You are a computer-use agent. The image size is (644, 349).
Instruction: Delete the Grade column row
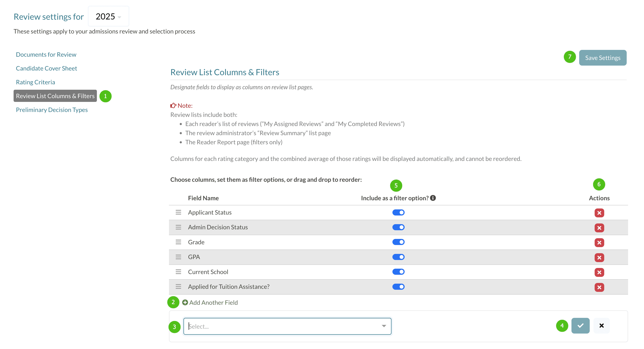coord(599,242)
